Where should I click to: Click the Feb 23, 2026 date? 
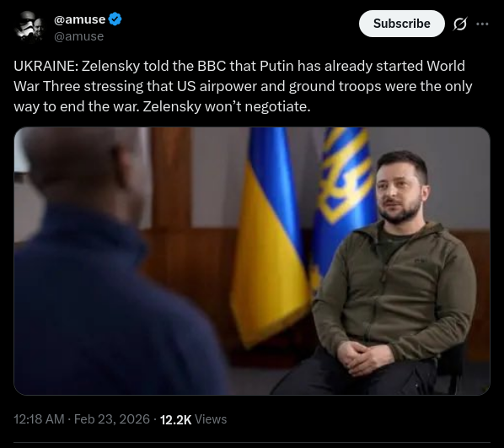point(112,419)
